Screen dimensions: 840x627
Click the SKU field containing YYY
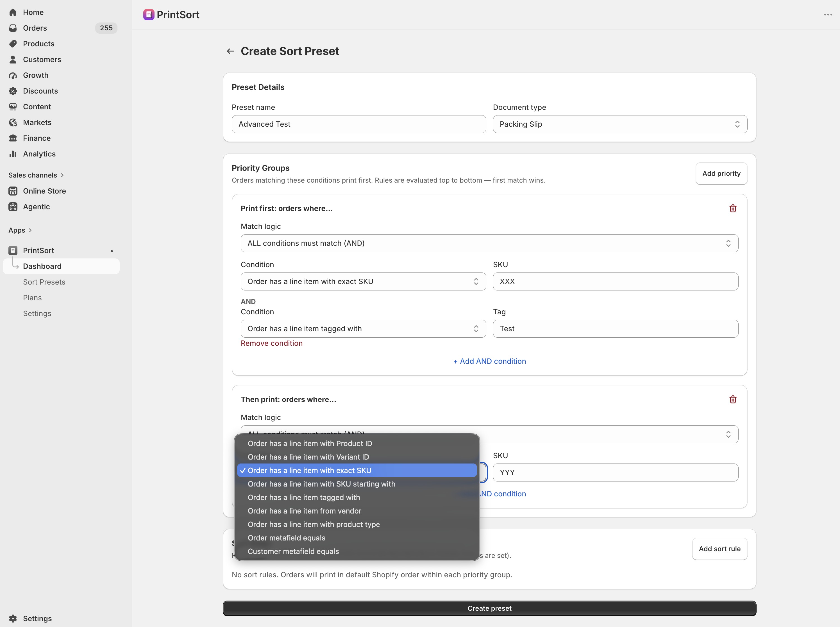[615, 472]
